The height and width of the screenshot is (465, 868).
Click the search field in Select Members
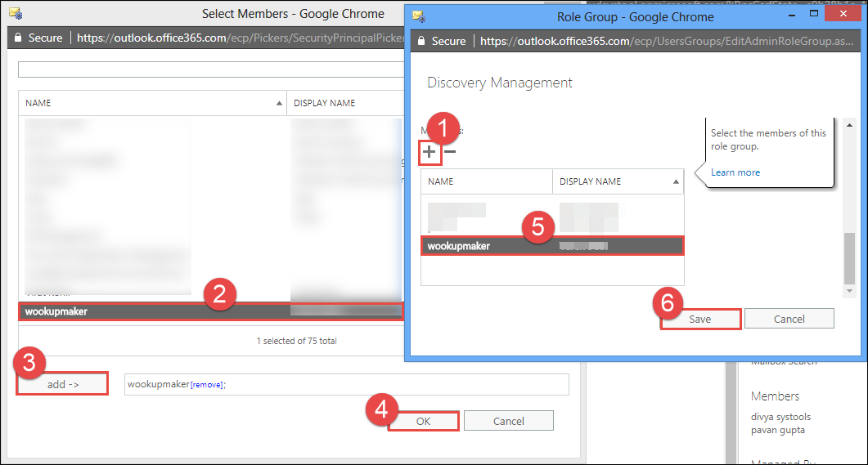[211, 69]
